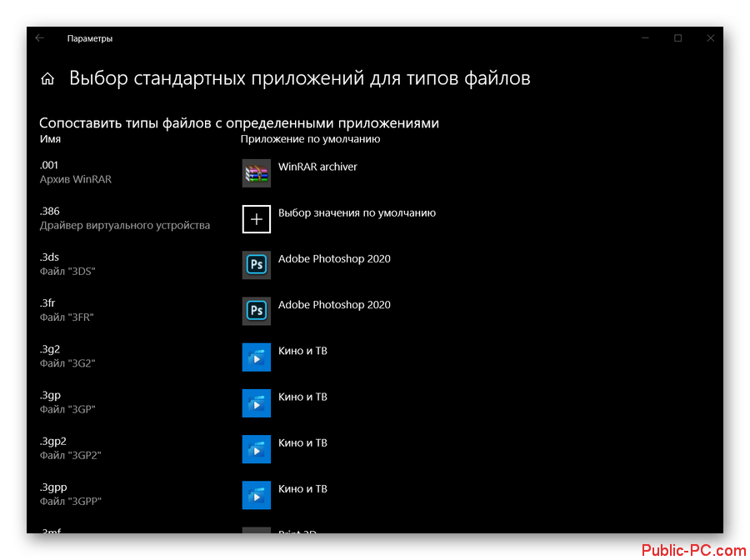Go to the Settings home icon
750x560 pixels.
coord(47,79)
